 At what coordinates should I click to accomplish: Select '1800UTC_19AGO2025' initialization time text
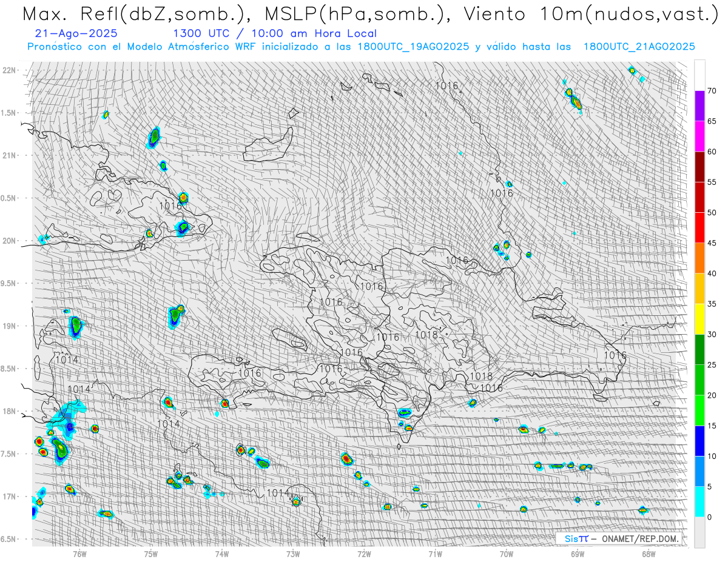413,47
